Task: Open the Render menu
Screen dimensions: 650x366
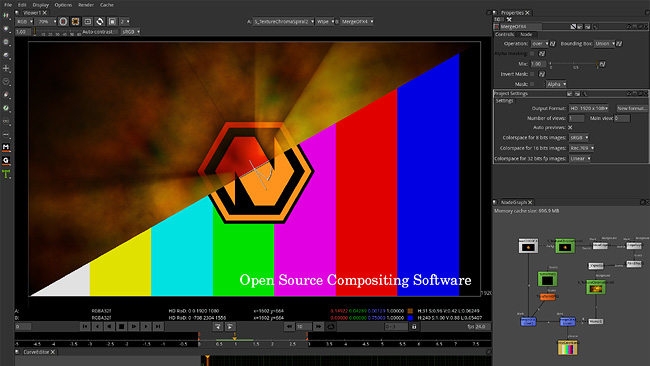Action: click(x=86, y=5)
